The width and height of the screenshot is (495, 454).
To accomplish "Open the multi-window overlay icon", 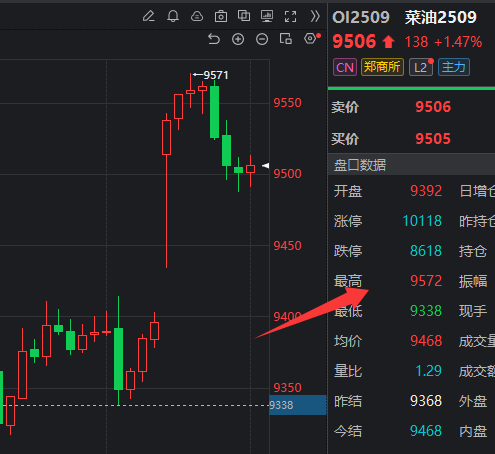I will click(x=244, y=16).
